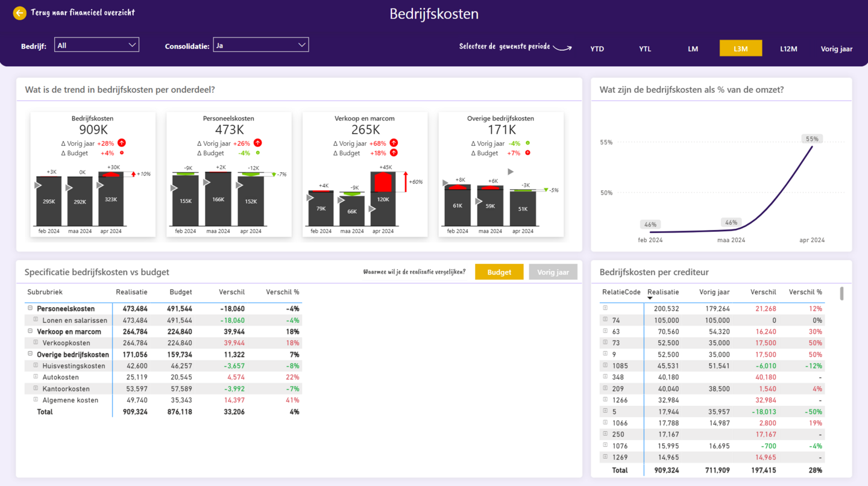Switch comparison to Vorig jaar

point(553,272)
